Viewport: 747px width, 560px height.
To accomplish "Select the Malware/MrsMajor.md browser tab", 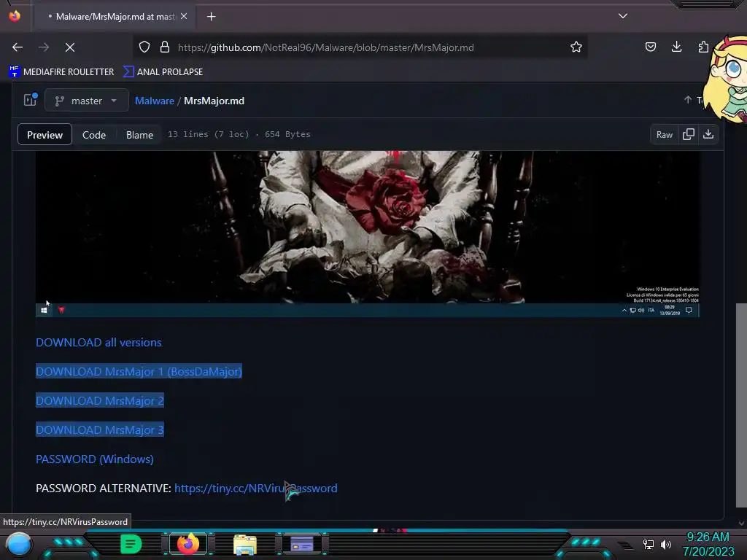I will tap(115, 17).
